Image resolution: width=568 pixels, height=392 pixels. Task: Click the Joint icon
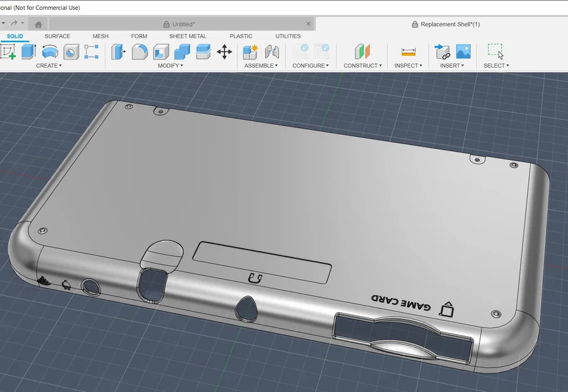271,52
